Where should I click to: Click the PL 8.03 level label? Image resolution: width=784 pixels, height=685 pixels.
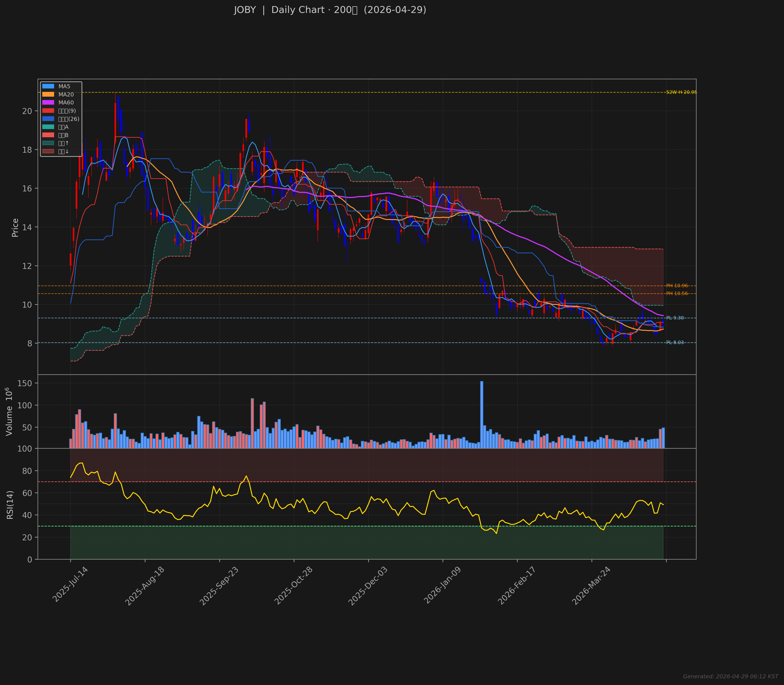coord(675,342)
